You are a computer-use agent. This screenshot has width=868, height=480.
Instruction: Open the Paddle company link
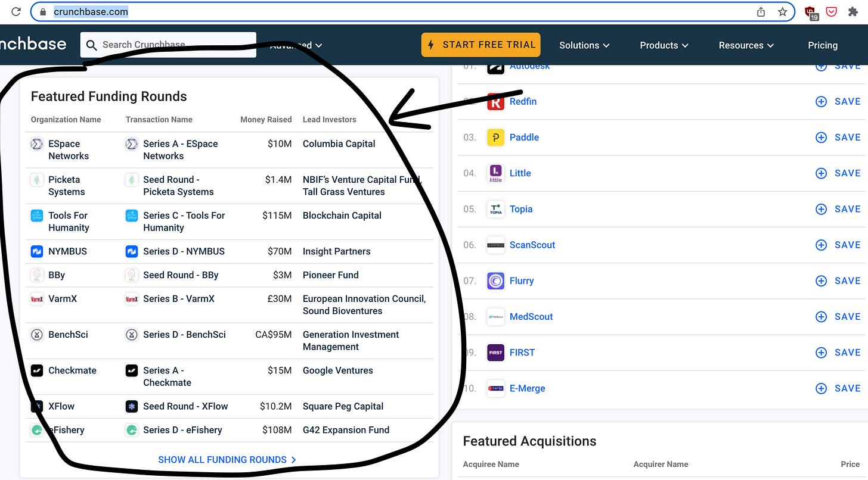(x=524, y=138)
